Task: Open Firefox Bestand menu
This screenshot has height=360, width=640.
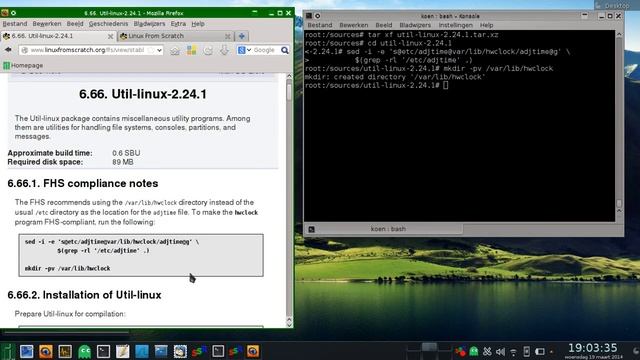Action: coord(15,24)
